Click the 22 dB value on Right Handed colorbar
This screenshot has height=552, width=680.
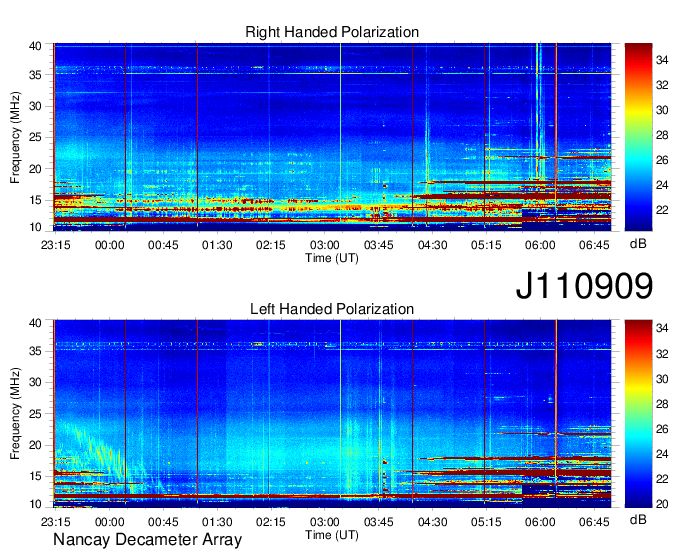point(662,210)
